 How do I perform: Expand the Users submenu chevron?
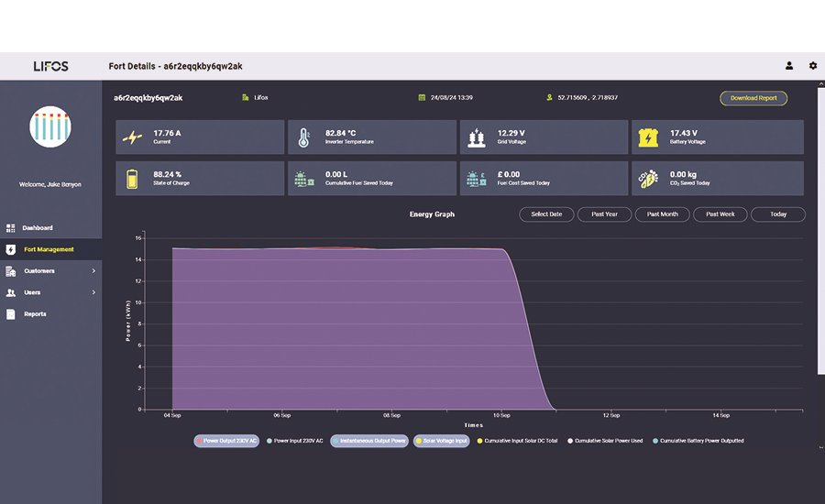click(x=93, y=292)
